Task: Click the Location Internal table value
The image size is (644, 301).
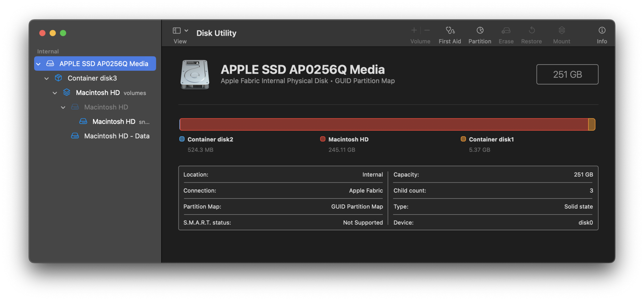Action: coord(373,175)
